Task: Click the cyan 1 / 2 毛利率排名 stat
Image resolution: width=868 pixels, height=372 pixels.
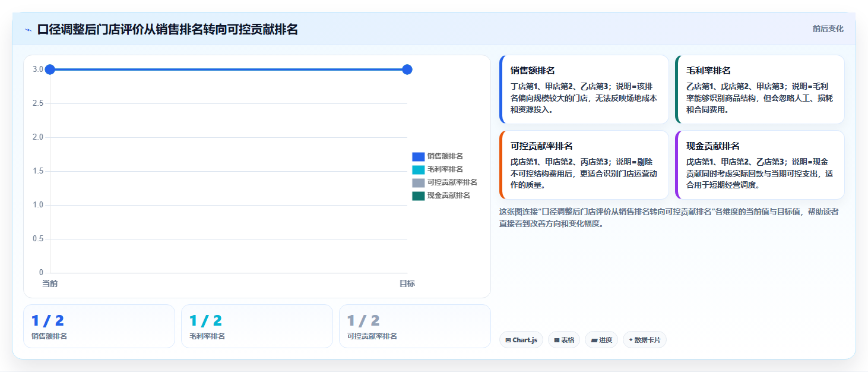Action: pos(257,326)
